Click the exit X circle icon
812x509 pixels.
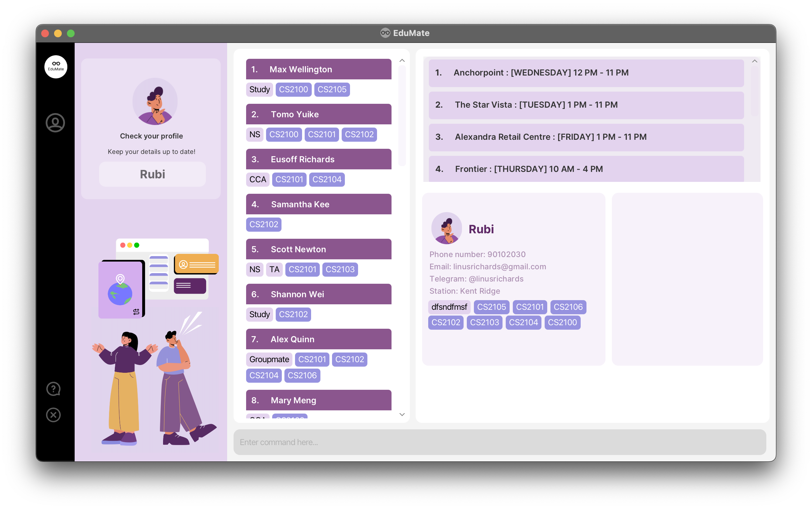point(53,415)
